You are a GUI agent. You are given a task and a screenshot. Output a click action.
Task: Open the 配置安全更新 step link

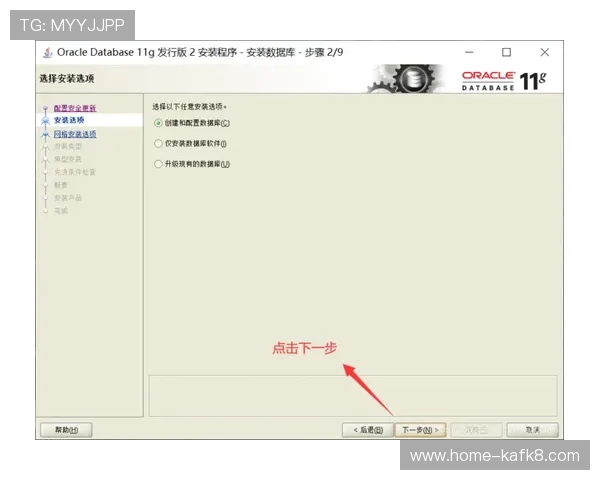[x=75, y=108]
